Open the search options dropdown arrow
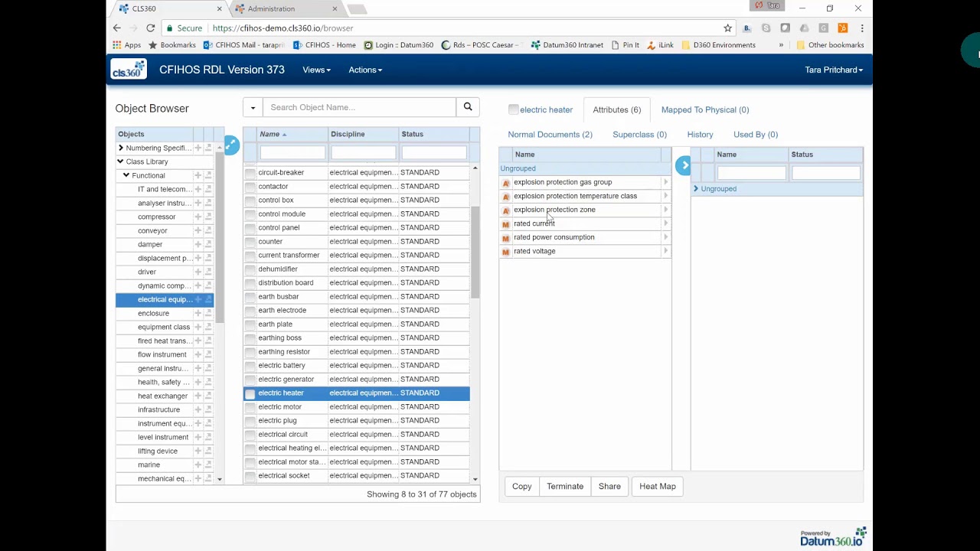This screenshot has height=551, width=980. point(253,107)
